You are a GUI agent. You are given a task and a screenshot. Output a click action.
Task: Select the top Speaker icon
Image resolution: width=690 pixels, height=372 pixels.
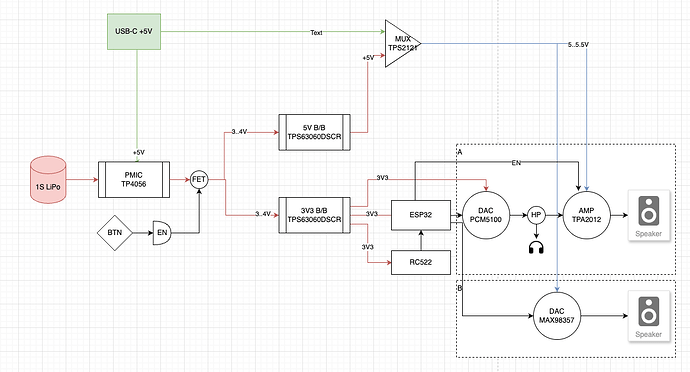[x=649, y=215]
